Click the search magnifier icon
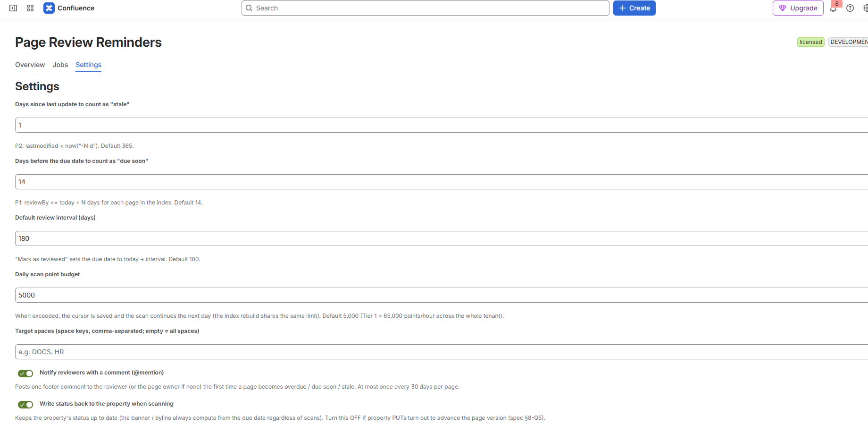868x425 pixels. coord(249,8)
